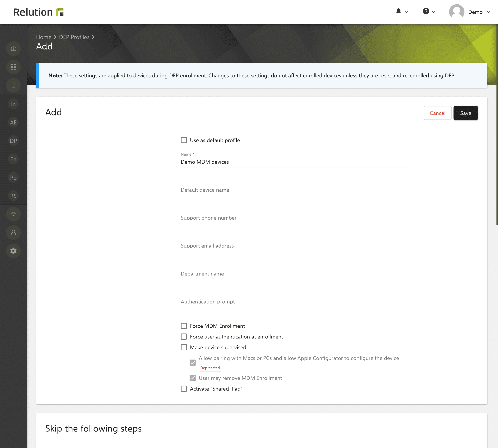Navigate to Policies via sidebar icon
Viewport: 498px width, 448px height.
click(13, 178)
